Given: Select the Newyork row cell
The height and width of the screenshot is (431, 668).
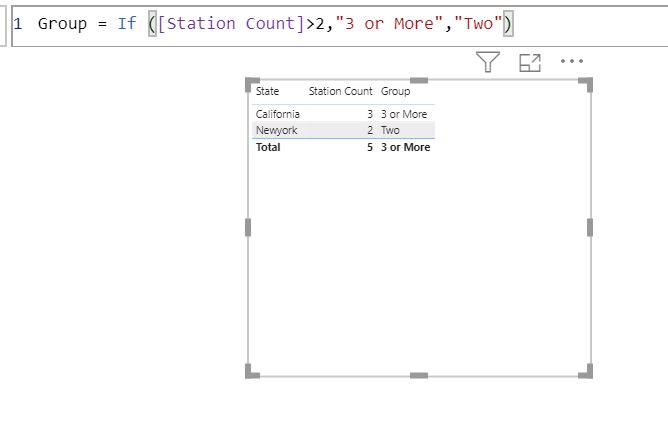Looking at the screenshot, I should [x=276, y=130].
